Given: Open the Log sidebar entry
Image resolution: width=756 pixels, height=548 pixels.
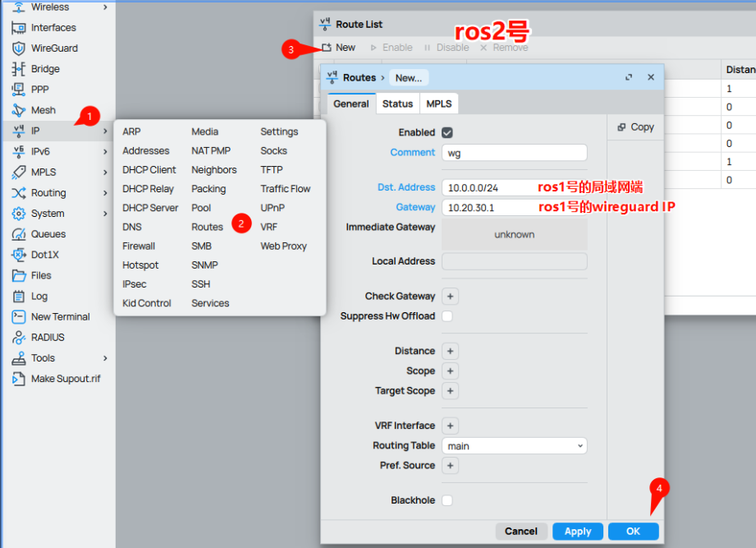Looking at the screenshot, I should pyautogui.click(x=39, y=296).
